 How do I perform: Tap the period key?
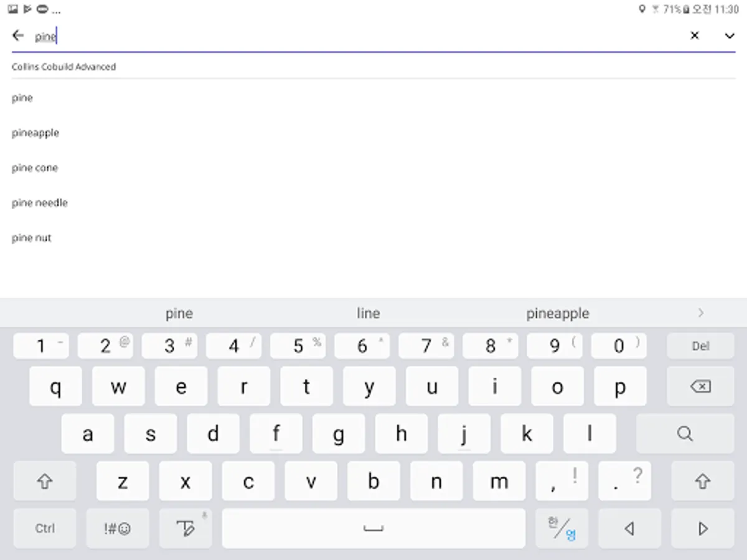point(624,481)
